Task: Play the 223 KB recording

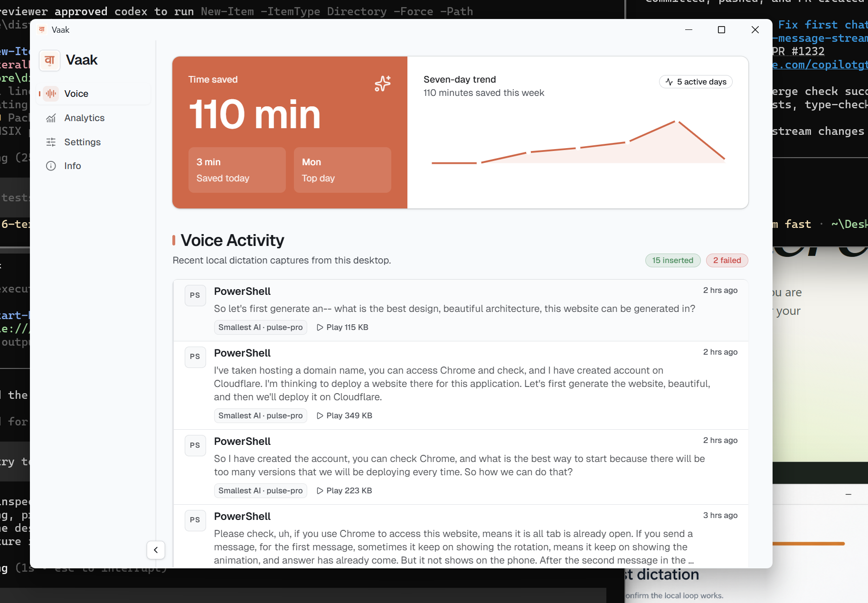Action: pos(344,490)
